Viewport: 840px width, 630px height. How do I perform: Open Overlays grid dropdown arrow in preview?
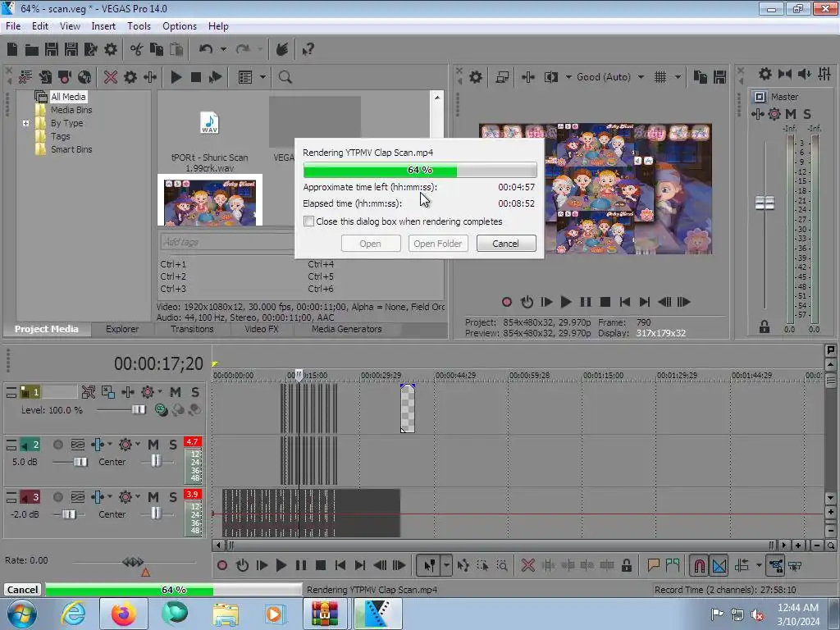pos(678,77)
